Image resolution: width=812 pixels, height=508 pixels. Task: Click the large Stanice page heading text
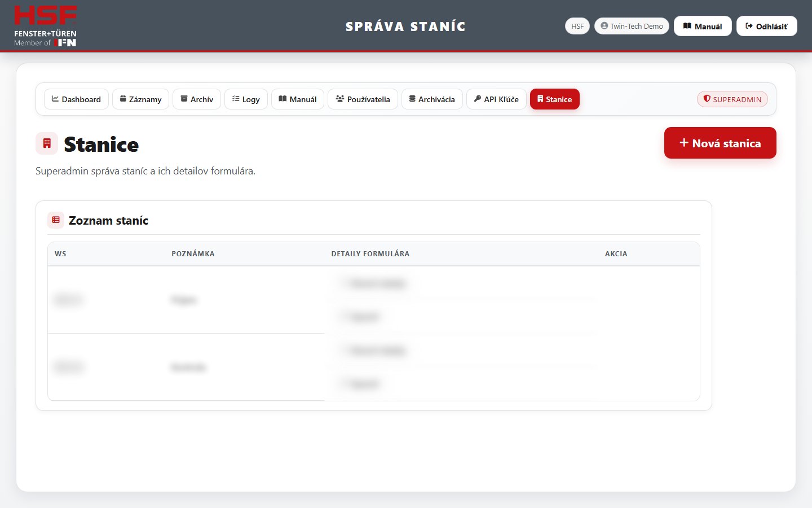(x=101, y=144)
